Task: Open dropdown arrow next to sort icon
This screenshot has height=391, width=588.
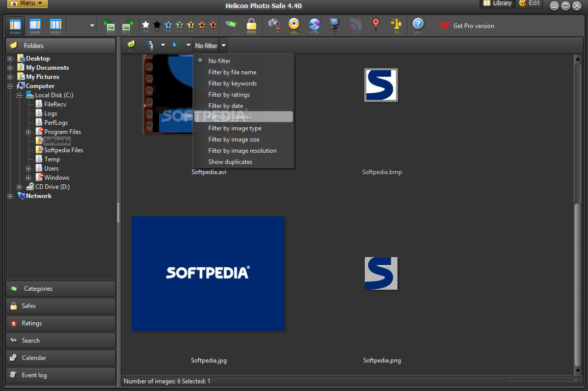Action: [163, 45]
